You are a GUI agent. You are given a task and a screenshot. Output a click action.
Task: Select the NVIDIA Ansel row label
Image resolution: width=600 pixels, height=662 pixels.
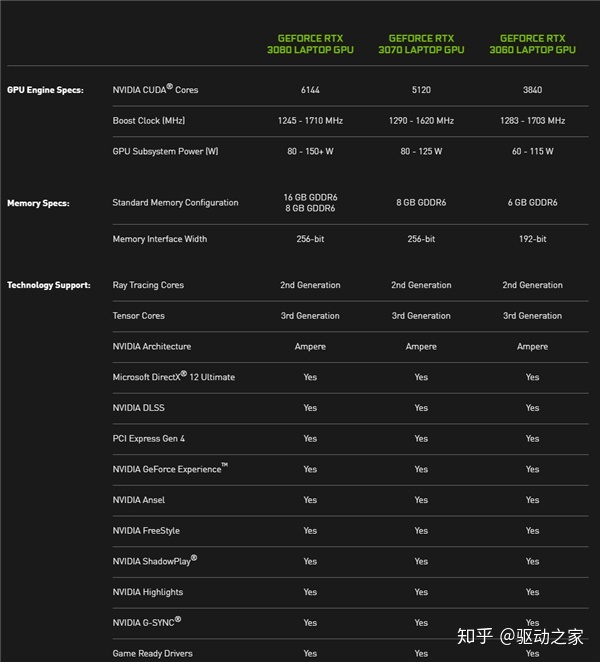click(138, 500)
